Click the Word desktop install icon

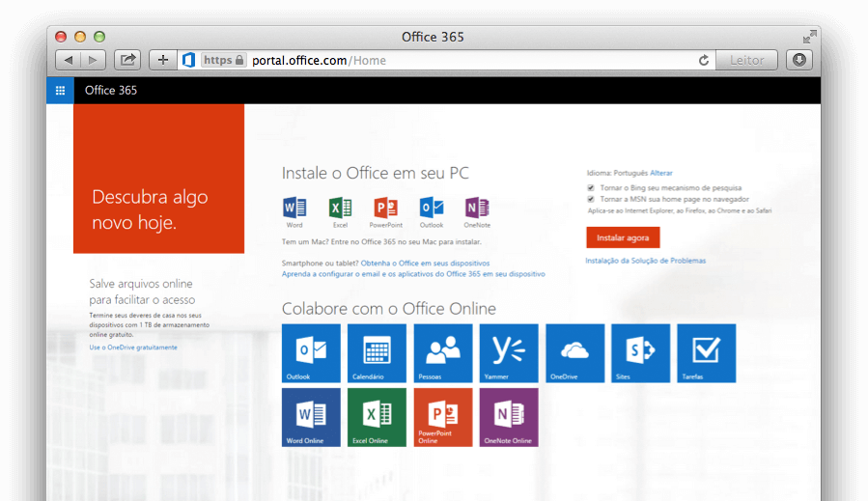tap(294, 208)
